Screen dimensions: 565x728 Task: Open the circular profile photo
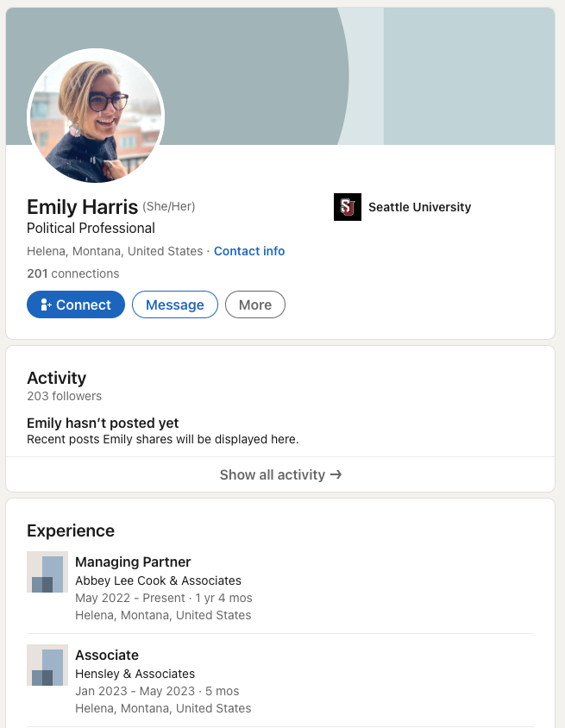coord(96,116)
